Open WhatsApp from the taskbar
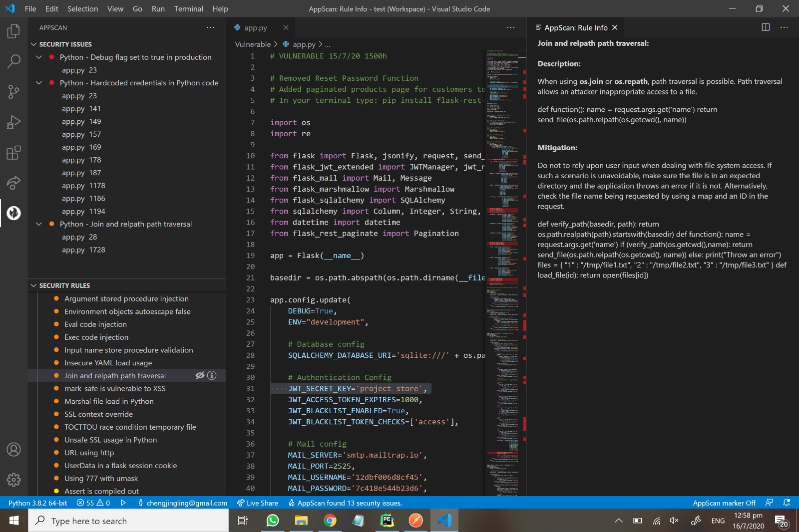 coord(272,521)
